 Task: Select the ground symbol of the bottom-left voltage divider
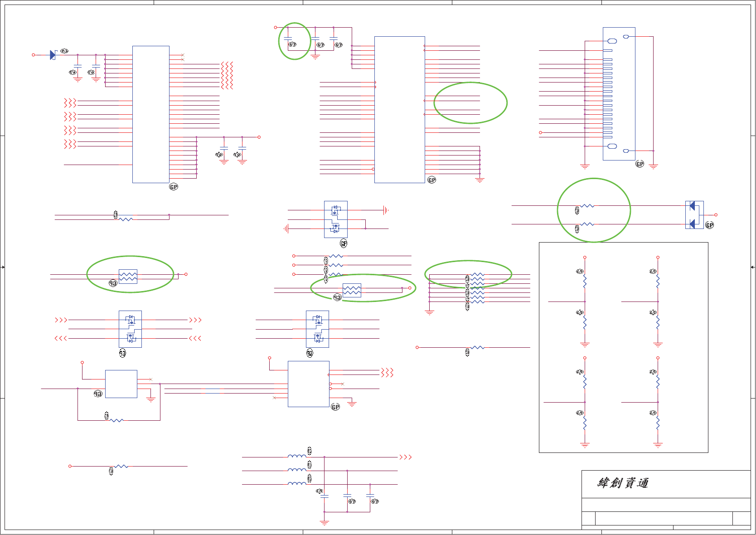(585, 445)
